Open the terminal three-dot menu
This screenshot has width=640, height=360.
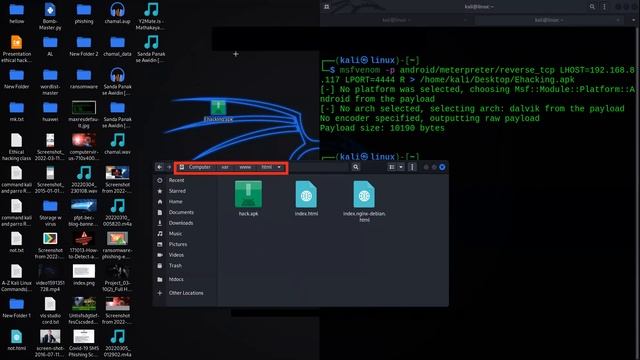[x=604, y=7]
